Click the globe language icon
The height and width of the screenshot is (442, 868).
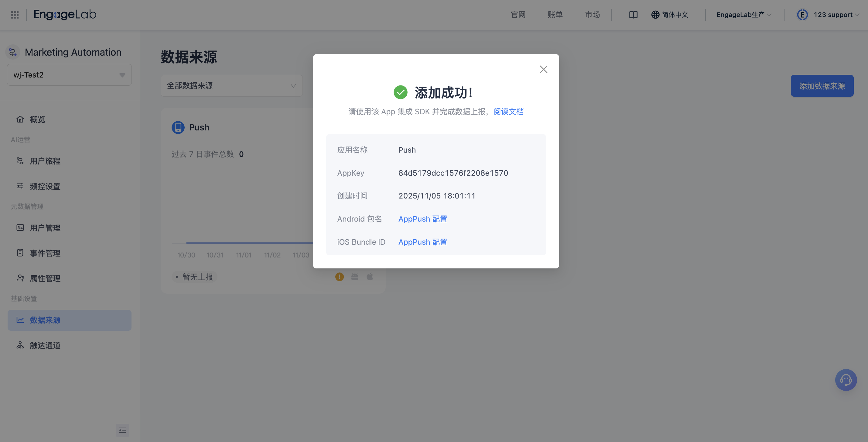tap(655, 15)
